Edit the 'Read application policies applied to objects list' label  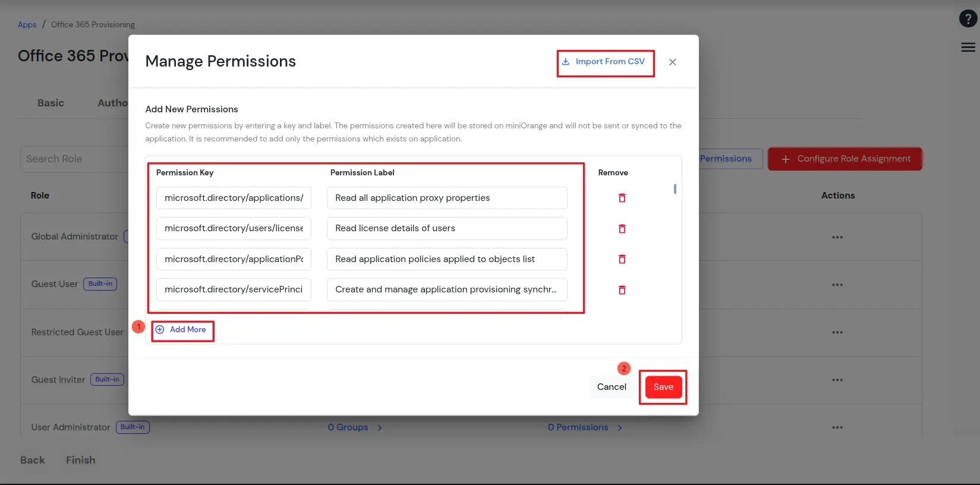coord(447,259)
